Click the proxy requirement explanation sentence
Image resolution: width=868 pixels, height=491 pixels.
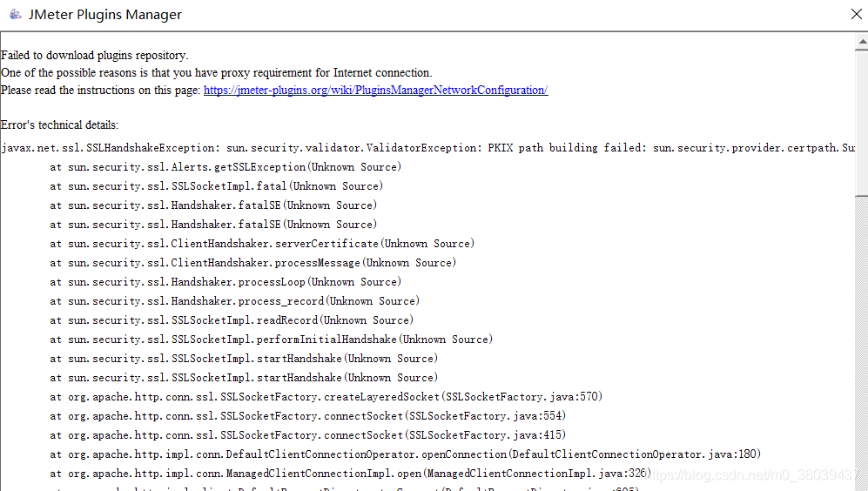217,72
